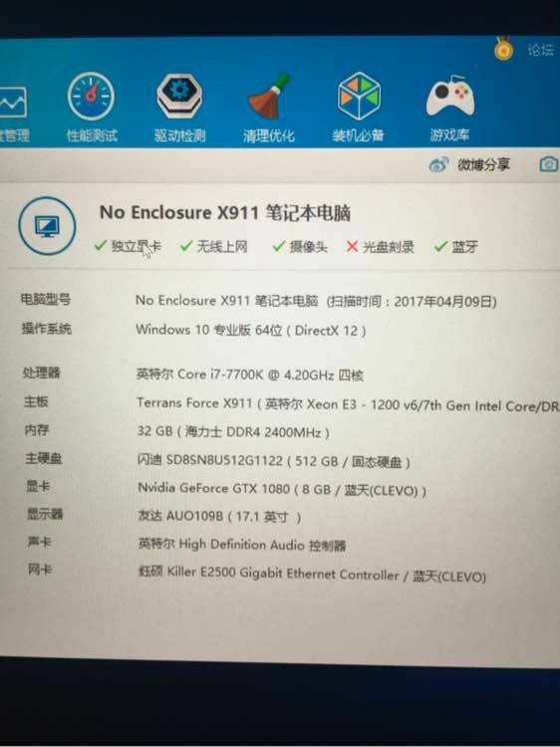Open the 驱动检测 gear box icon
Image resolution: width=560 pixels, height=747 pixels.
(x=179, y=97)
